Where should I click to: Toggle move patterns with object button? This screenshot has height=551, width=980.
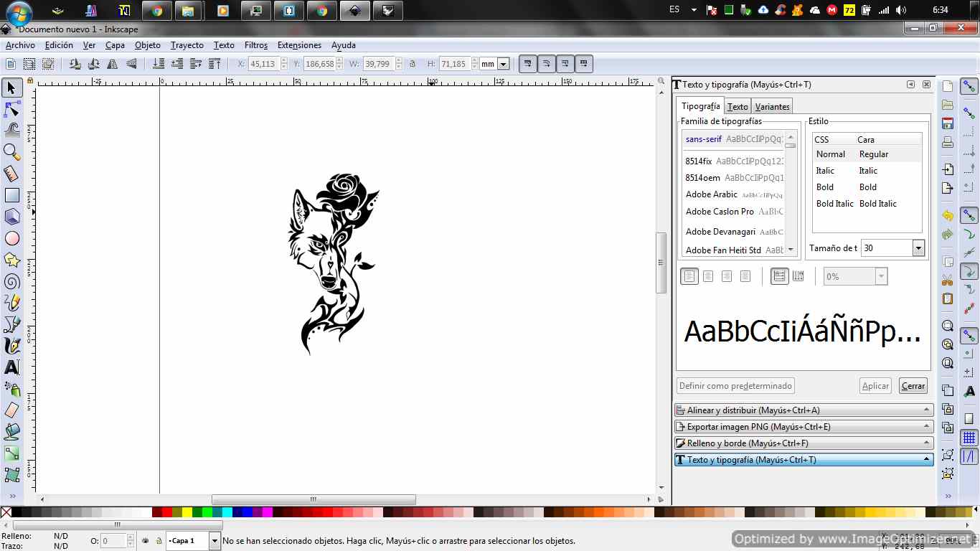584,64
